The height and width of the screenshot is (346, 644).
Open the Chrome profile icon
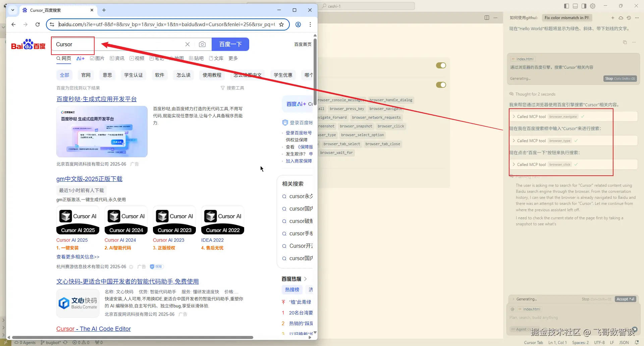[x=298, y=24]
